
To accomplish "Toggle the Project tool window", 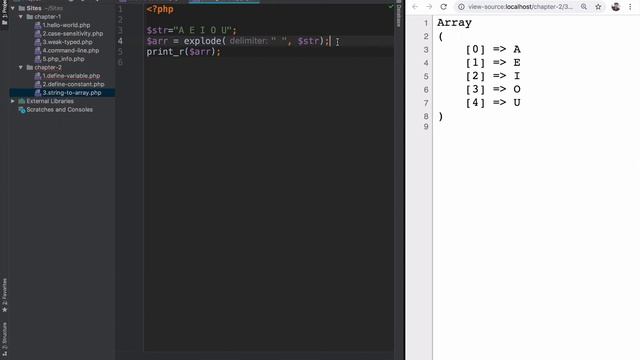I will (4, 14).
